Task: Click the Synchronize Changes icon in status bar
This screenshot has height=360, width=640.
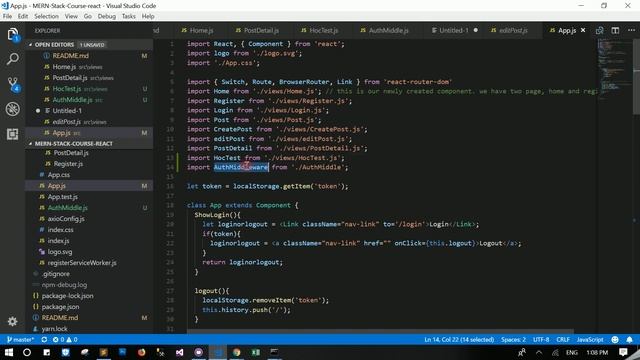Action: [44, 340]
